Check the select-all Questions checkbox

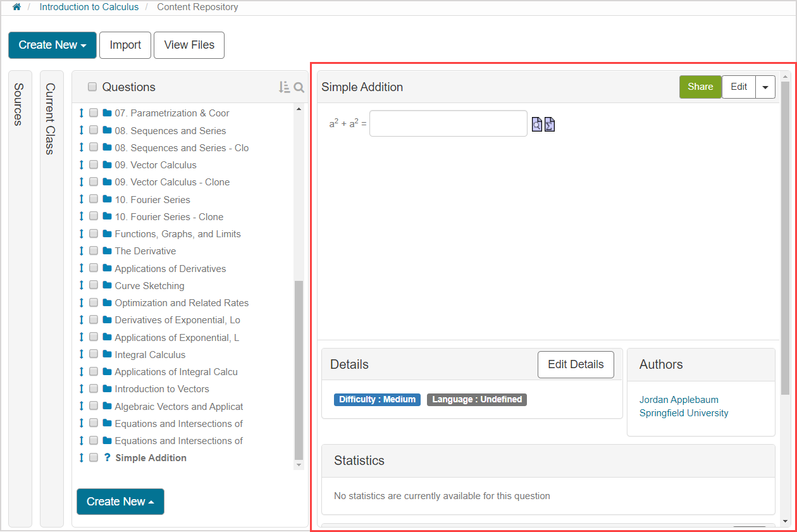click(x=92, y=87)
